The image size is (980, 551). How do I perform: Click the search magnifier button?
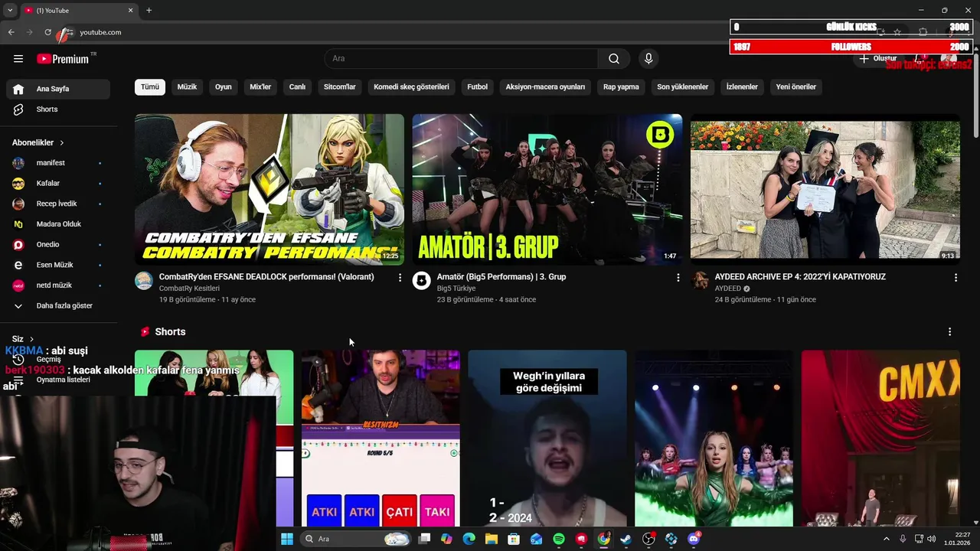(x=614, y=59)
